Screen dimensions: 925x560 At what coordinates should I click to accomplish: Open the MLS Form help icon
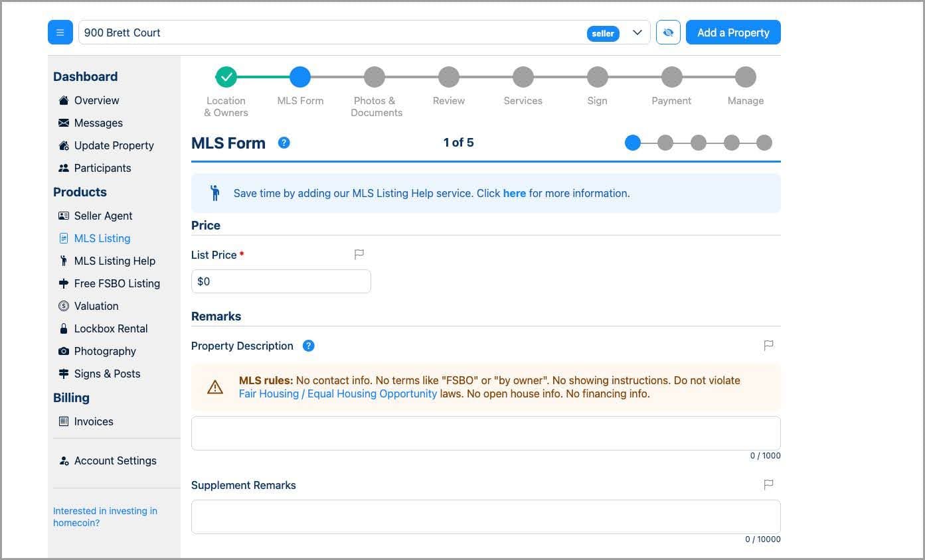[284, 143]
